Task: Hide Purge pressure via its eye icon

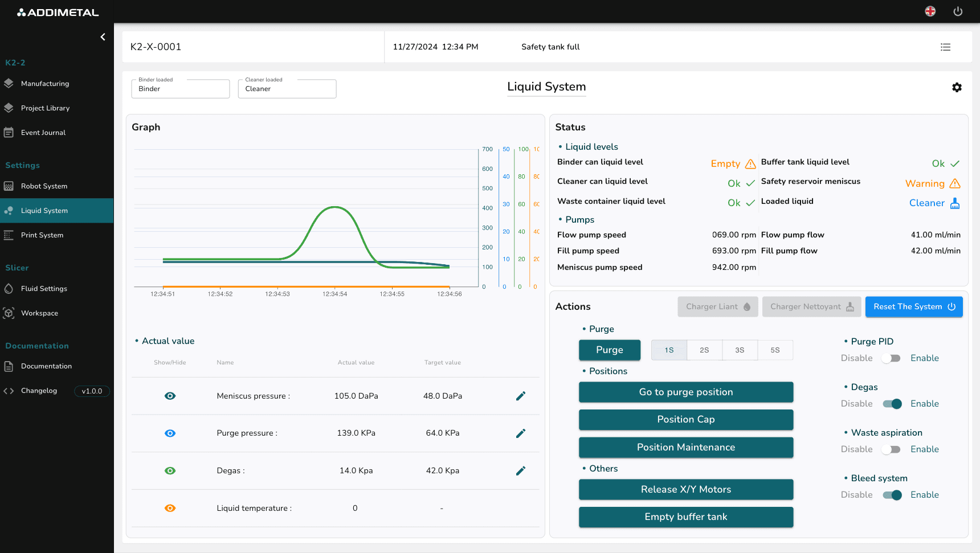Action: (x=170, y=433)
